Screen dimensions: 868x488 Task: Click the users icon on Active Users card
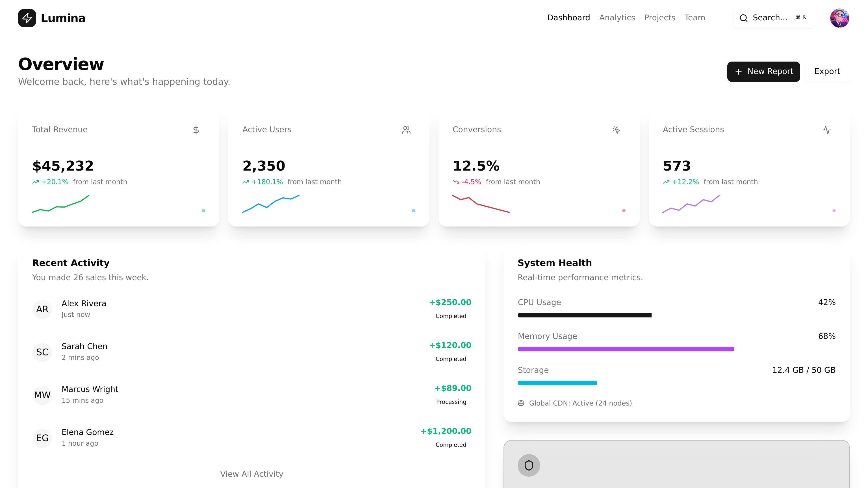[x=406, y=130]
